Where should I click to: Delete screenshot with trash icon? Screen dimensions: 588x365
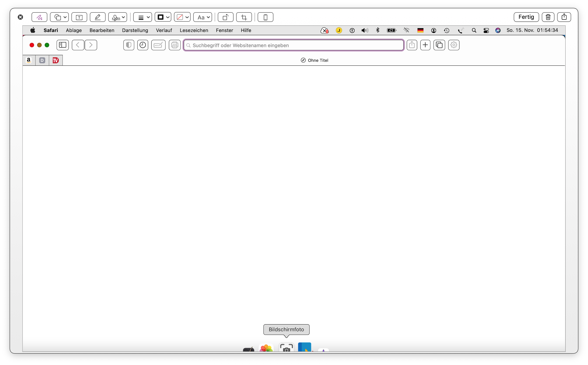(x=548, y=17)
